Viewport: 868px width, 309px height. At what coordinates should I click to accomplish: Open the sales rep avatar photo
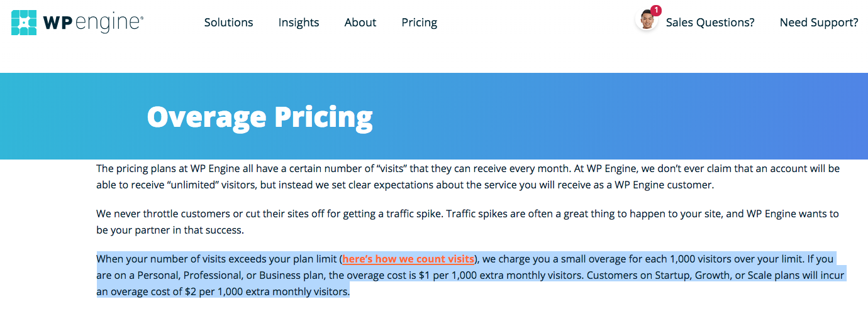pos(646,20)
